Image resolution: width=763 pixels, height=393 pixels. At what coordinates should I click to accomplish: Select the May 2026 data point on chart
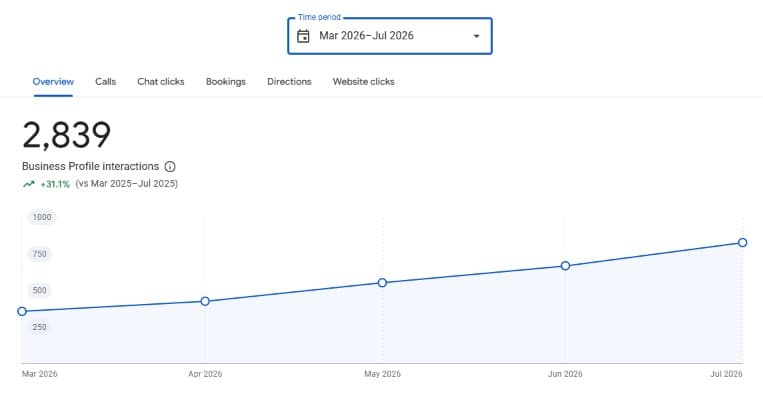click(x=382, y=283)
